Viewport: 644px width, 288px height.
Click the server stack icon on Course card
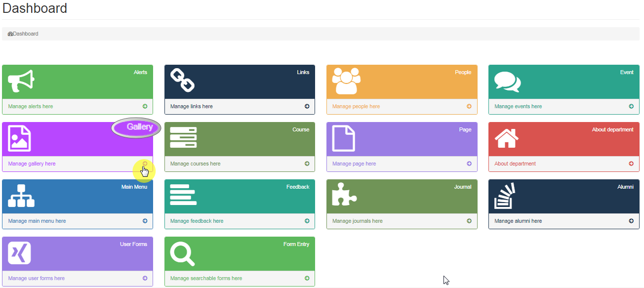[x=183, y=138]
